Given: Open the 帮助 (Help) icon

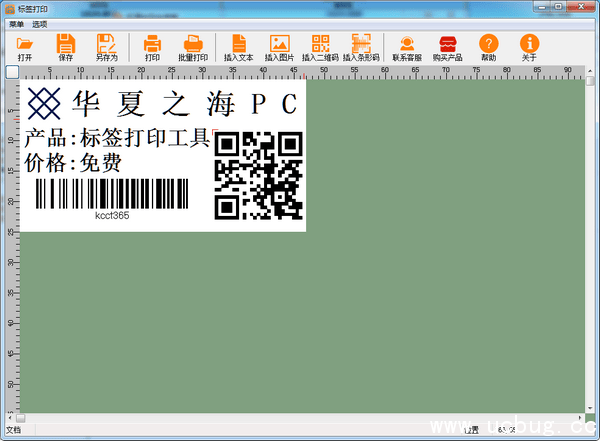Looking at the screenshot, I should click(488, 47).
